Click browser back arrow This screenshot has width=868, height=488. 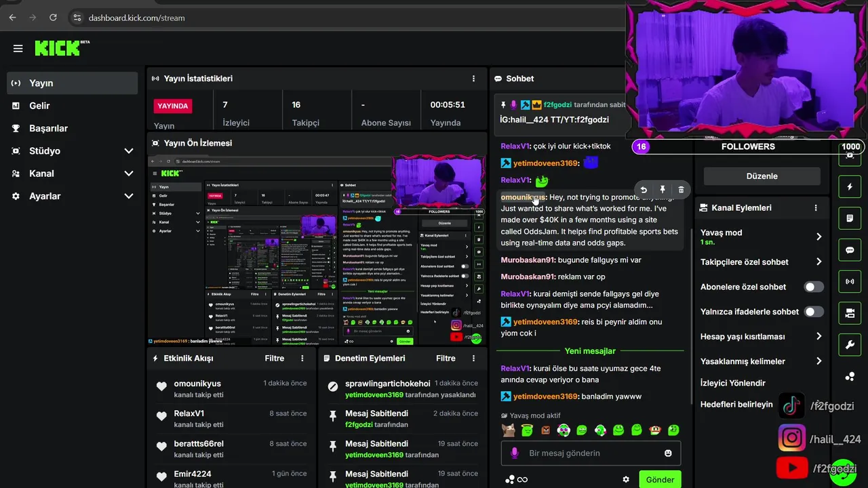(12, 18)
